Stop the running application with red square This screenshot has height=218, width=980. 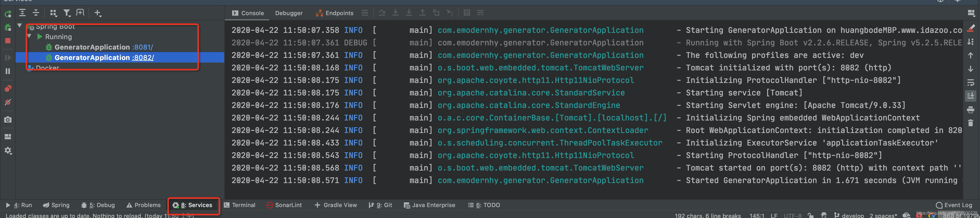click(8, 41)
